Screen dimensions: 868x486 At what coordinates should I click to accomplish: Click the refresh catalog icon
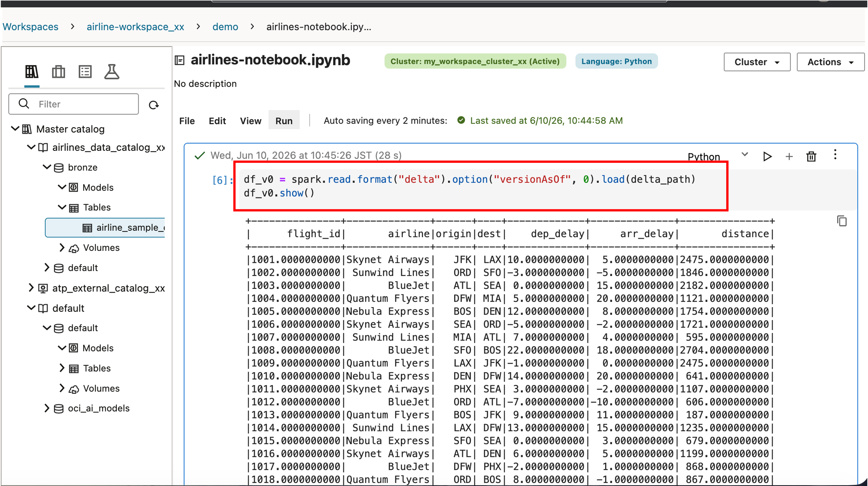pos(154,105)
